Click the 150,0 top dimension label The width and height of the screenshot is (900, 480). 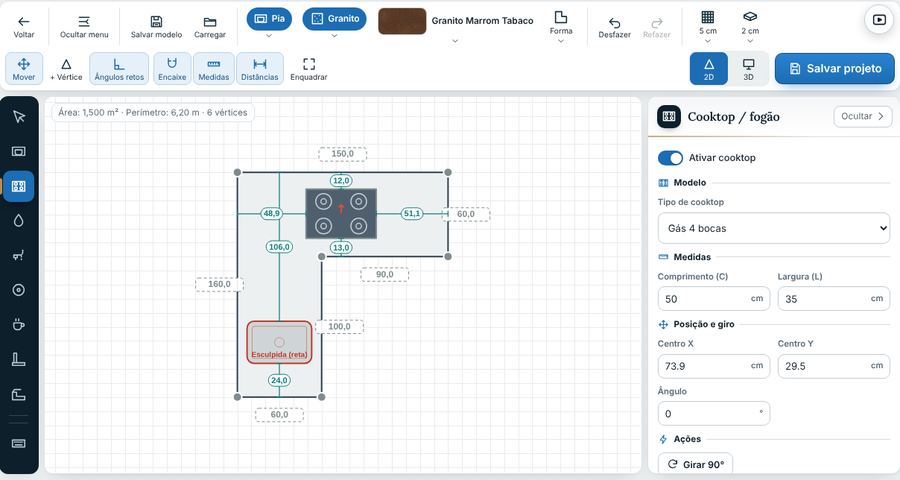click(343, 154)
